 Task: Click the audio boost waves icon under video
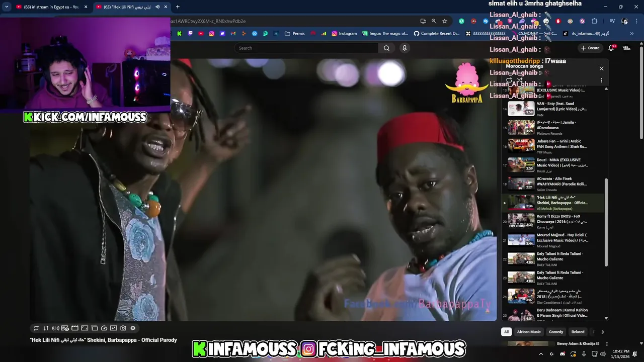(x=55, y=328)
